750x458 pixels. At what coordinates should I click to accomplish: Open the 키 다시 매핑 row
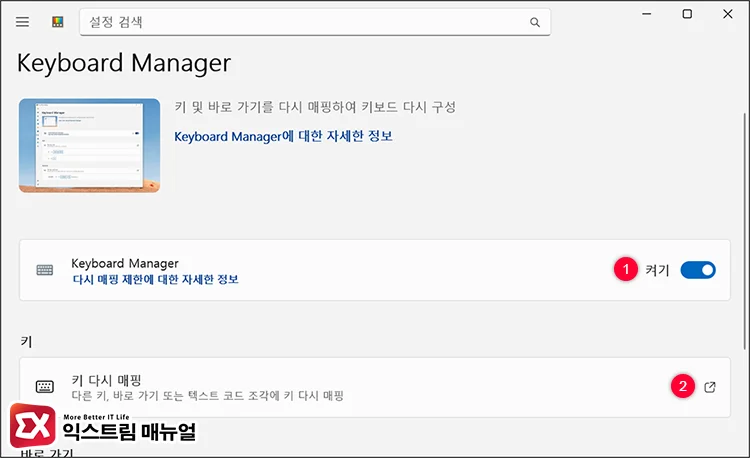[x=375, y=387]
